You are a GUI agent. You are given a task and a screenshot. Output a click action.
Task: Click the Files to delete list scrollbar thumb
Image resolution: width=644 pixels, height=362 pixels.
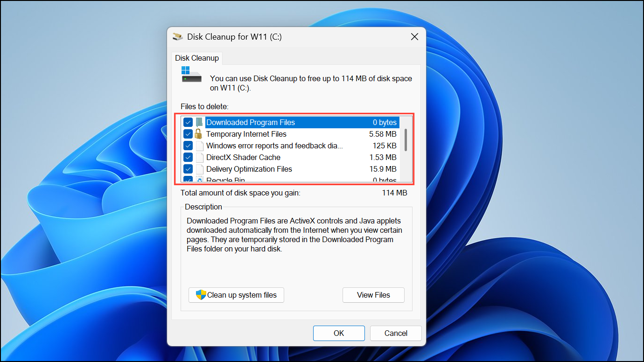(406, 140)
